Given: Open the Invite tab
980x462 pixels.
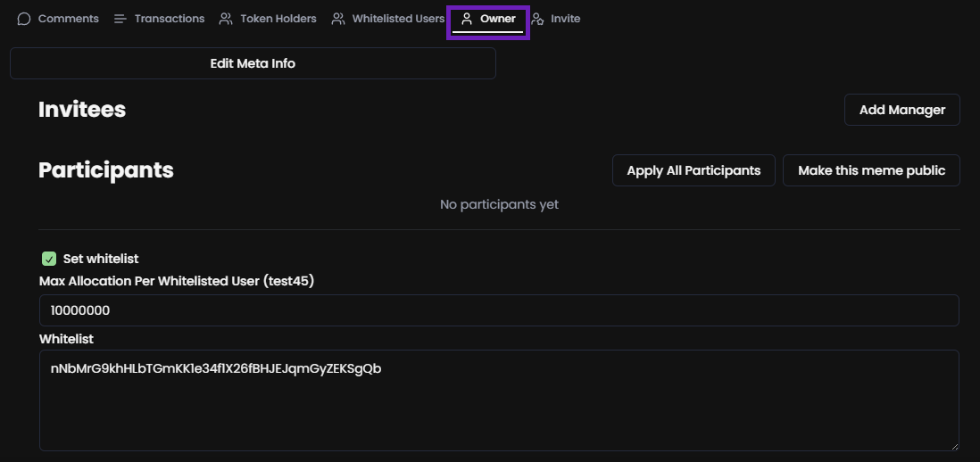Looking at the screenshot, I should point(565,19).
